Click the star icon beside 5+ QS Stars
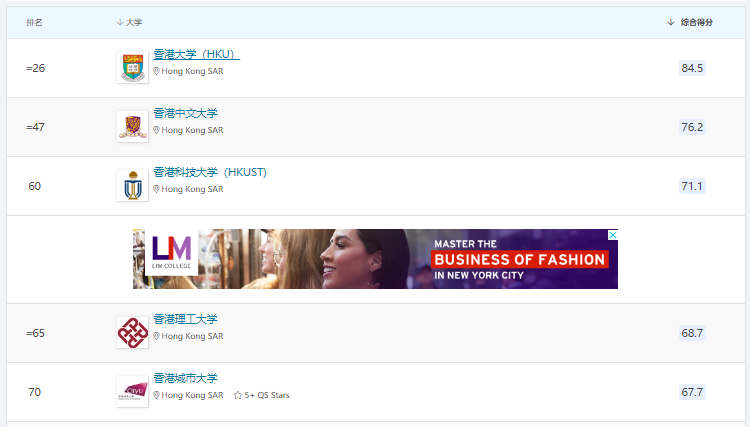 click(x=238, y=395)
